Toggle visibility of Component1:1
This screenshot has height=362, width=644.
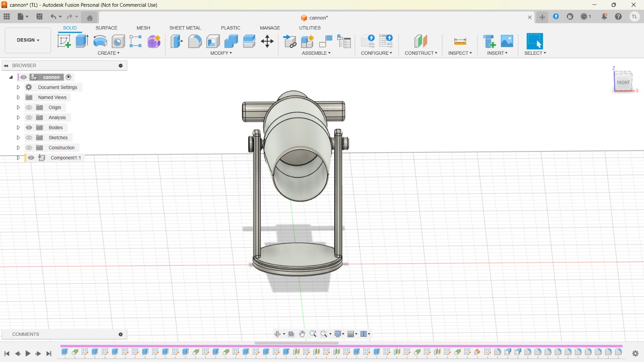point(31,158)
